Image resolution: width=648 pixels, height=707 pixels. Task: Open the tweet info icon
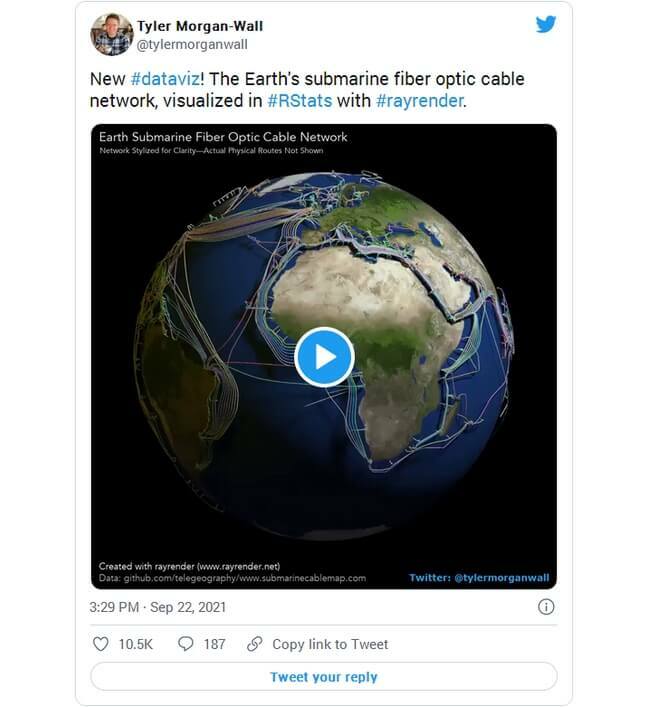(x=546, y=607)
